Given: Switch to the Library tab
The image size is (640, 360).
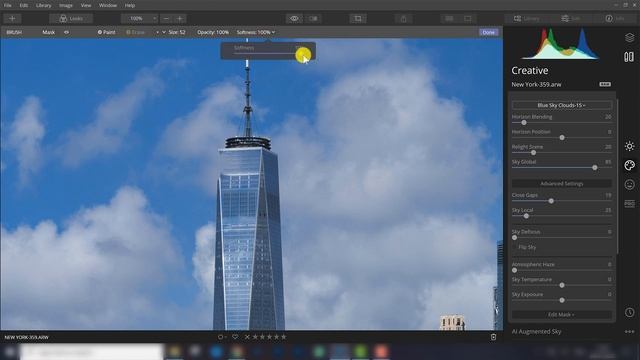Looking at the screenshot, I should tap(527, 18).
